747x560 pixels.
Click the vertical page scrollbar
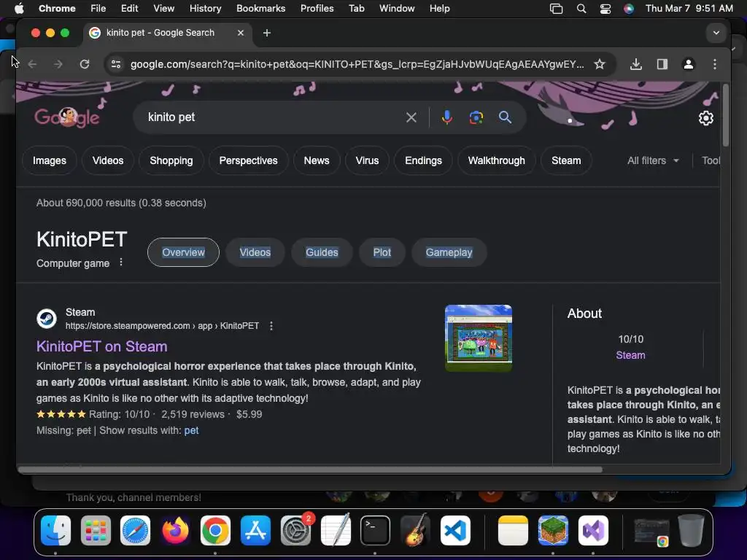point(726,115)
